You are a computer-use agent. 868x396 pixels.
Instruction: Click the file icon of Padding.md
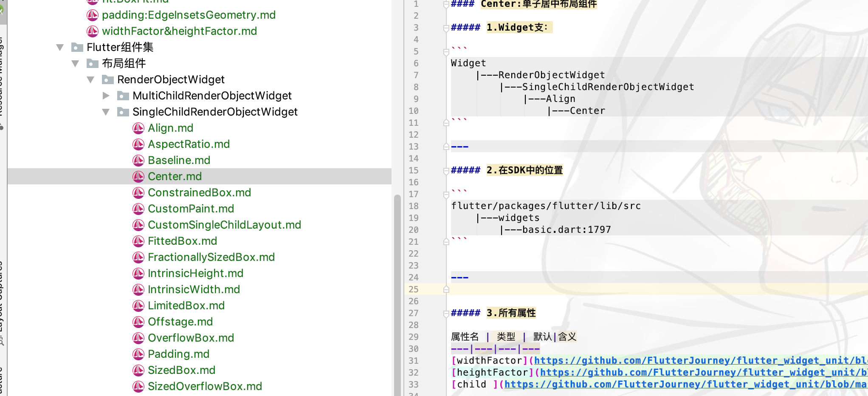[x=138, y=354]
